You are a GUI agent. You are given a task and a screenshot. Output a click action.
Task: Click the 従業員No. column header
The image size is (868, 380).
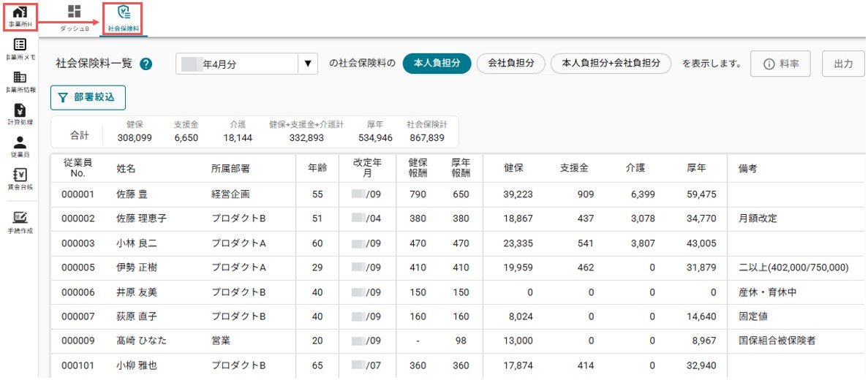[77, 168]
